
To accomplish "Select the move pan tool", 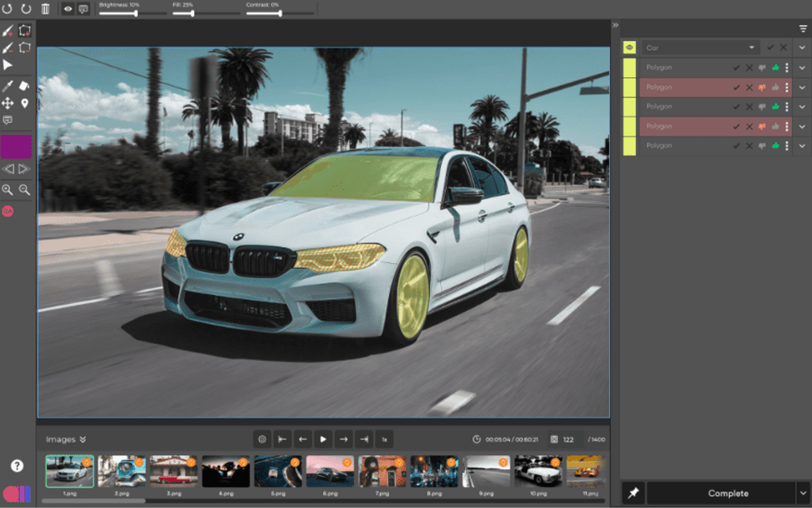I will coord(8,103).
